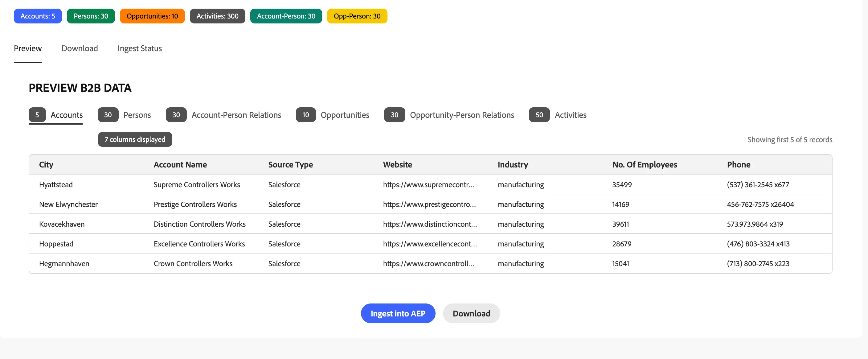Screen dimensions: 868x359
Task: Open the Ingest Status tab
Action: coord(140,48)
